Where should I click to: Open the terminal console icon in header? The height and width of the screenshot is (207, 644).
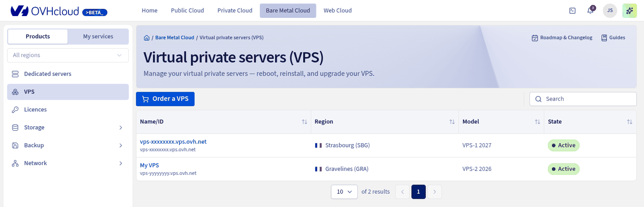coord(573,11)
